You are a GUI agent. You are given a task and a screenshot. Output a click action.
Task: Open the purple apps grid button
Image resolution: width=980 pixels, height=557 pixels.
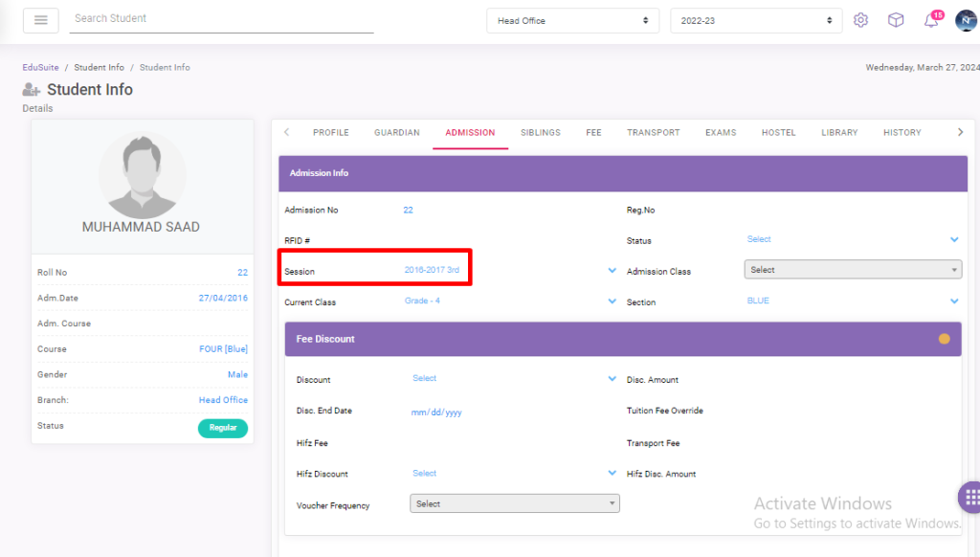pos(970,497)
